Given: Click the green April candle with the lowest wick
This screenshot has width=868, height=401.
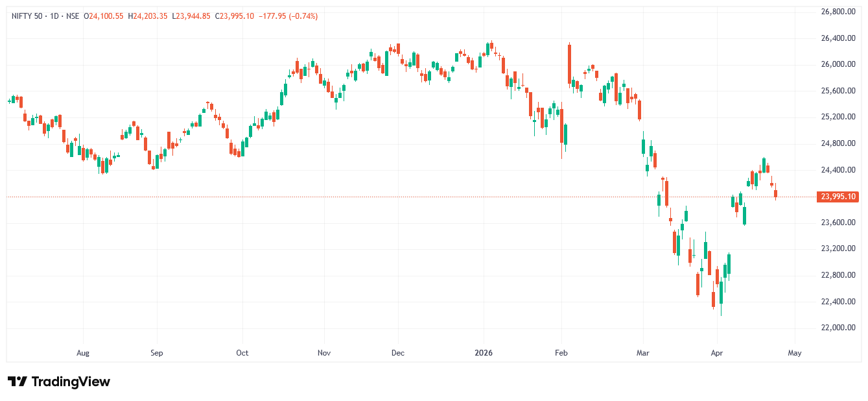Looking at the screenshot, I should click(721, 293).
